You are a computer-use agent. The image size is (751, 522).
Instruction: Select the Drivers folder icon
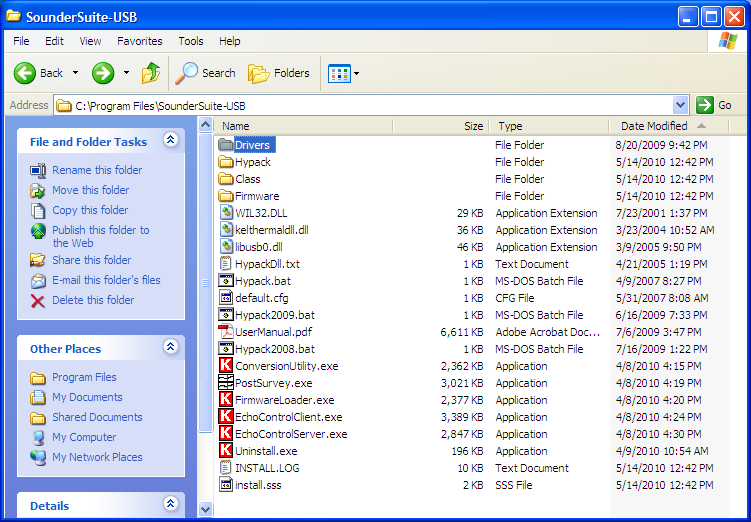[226, 145]
